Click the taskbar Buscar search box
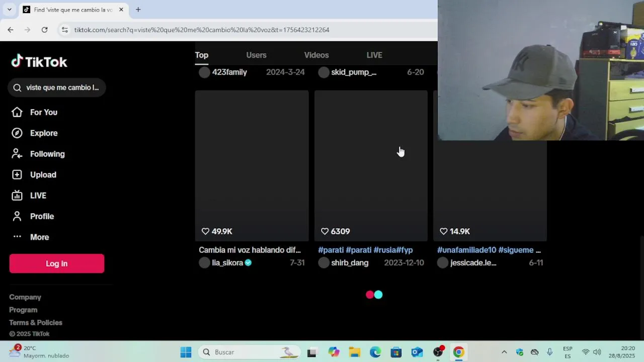The width and height of the screenshot is (644, 362). pyautogui.click(x=250, y=352)
